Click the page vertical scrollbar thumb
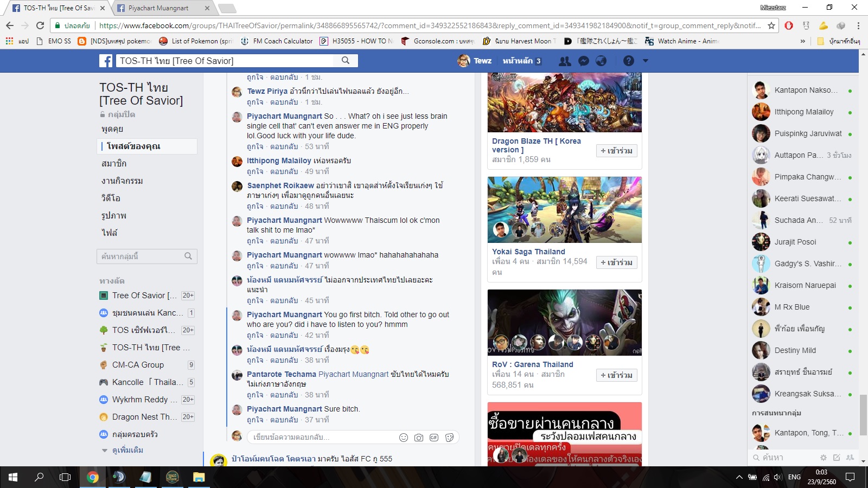The height and width of the screenshot is (488, 868). pos(863,415)
